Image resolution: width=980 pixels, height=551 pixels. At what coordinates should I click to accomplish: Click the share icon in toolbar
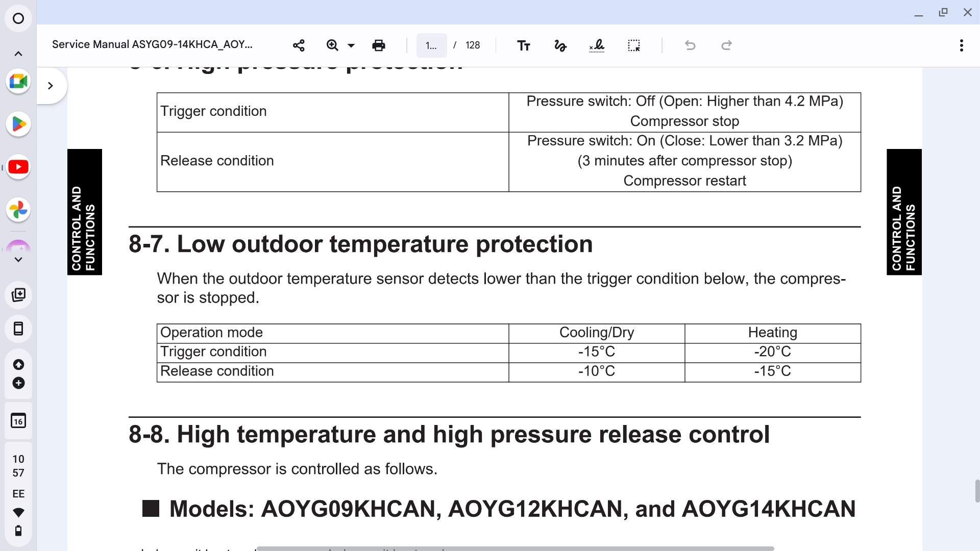point(299,45)
